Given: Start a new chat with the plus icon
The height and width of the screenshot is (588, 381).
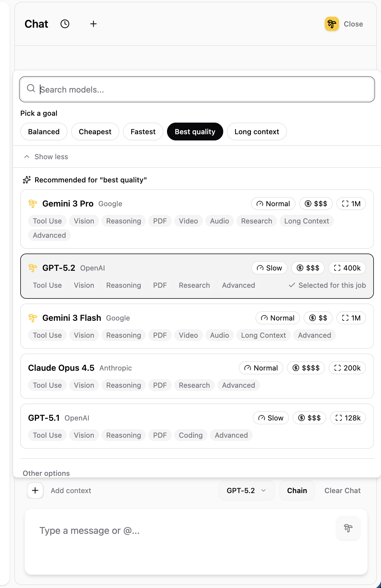Looking at the screenshot, I should [x=93, y=24].
